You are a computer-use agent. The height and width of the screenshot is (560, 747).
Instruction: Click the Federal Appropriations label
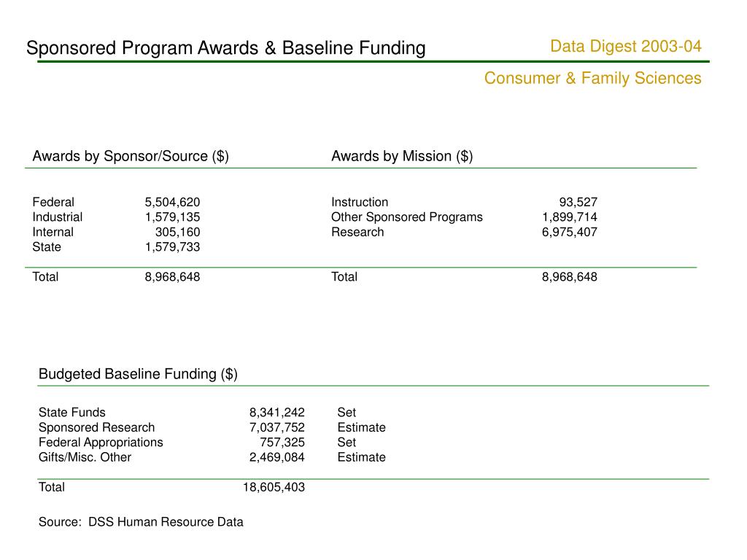pyautogui.click(x=101, y=443)
